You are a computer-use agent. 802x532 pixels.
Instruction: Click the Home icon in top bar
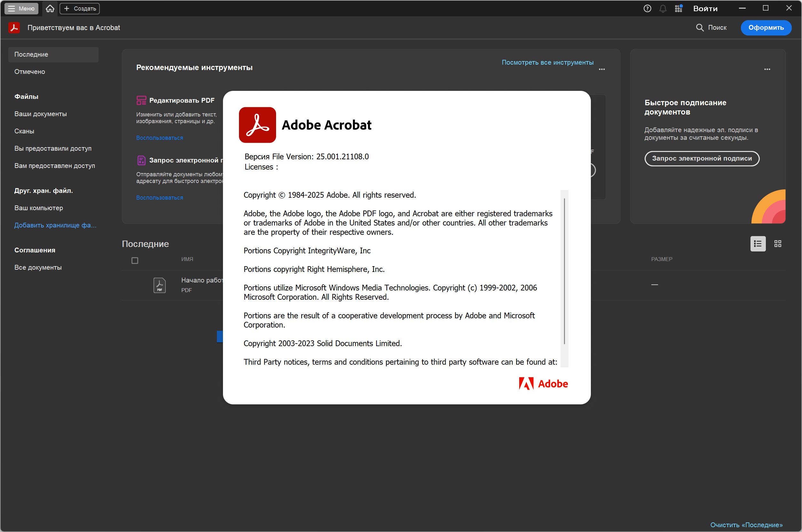tap(50, 9)
